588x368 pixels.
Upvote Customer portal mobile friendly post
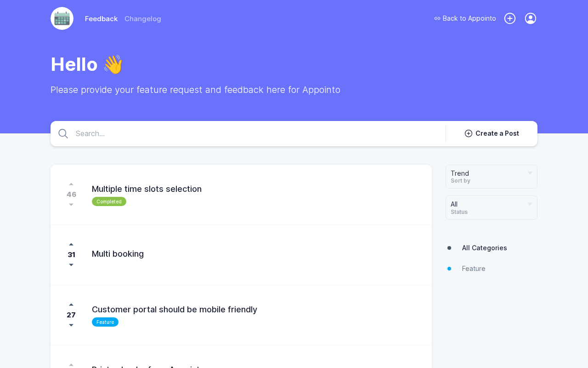click(71, 305)
